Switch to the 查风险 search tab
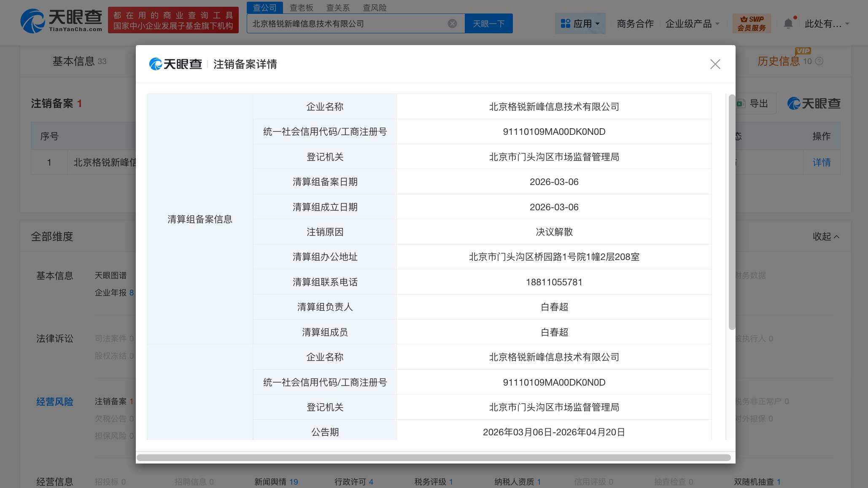Viewport: 868px width, 488px height. 375,8
